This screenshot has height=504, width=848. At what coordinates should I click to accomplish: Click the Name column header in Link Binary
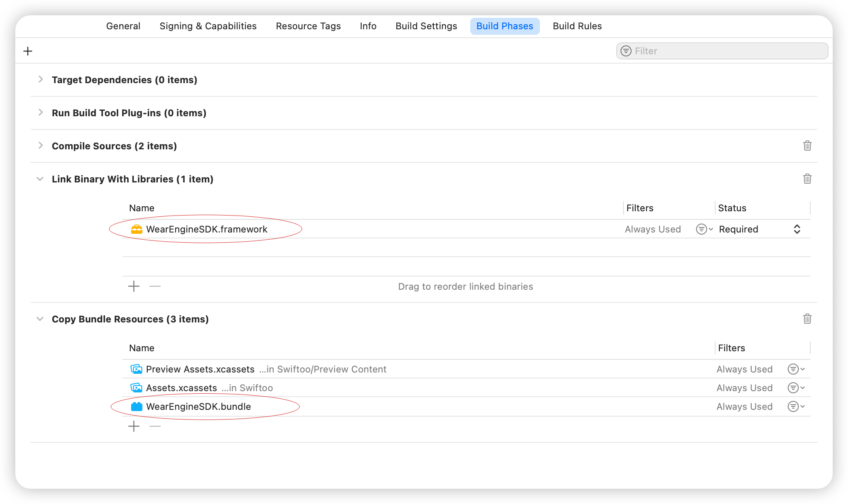pos(142,208)
